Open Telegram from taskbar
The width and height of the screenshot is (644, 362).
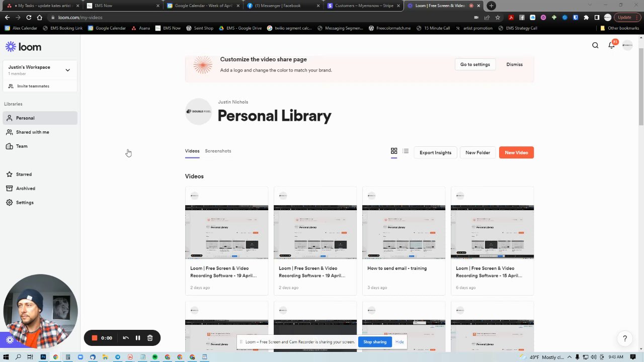(117, 357)
